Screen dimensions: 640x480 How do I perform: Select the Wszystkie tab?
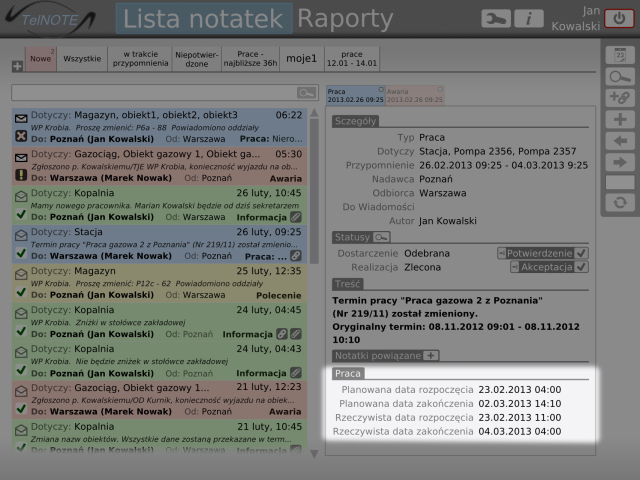(82, 59)
